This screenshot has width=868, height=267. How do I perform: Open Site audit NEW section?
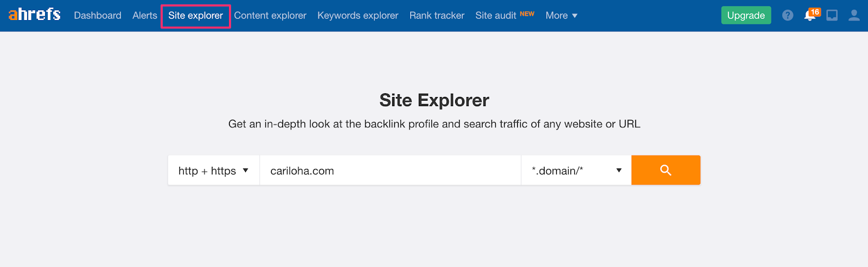click(505, 16)
